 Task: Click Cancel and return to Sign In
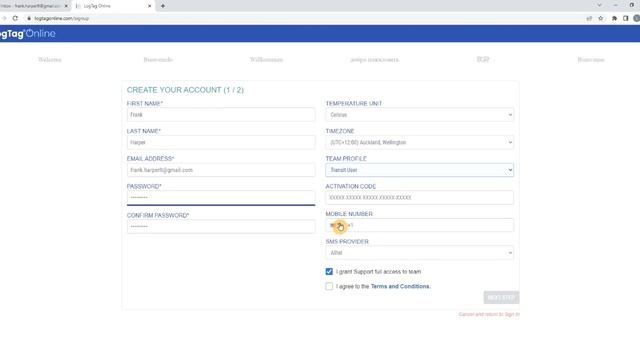point(489,314)
